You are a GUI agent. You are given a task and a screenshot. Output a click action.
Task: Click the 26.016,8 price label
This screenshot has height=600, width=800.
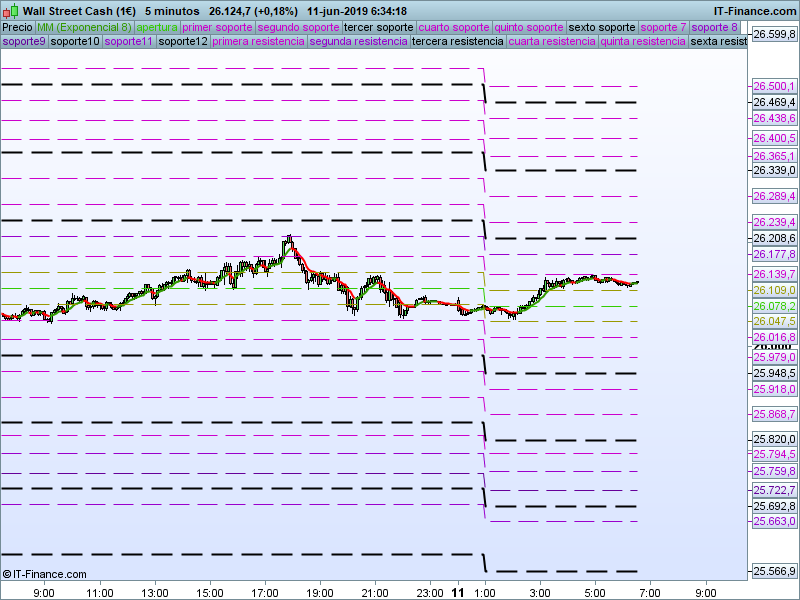[x=774, y=337]
